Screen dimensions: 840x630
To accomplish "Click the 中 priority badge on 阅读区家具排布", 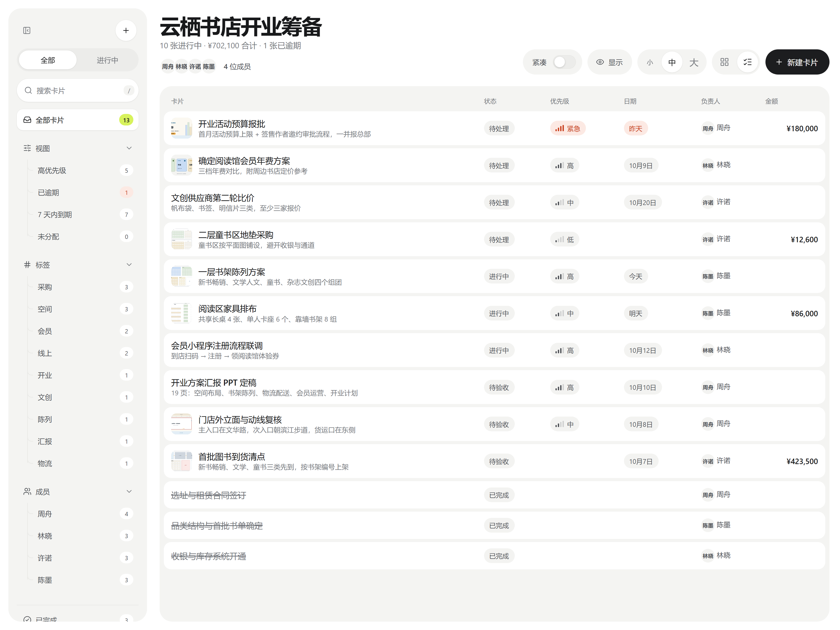I will [x=564, y=314].
